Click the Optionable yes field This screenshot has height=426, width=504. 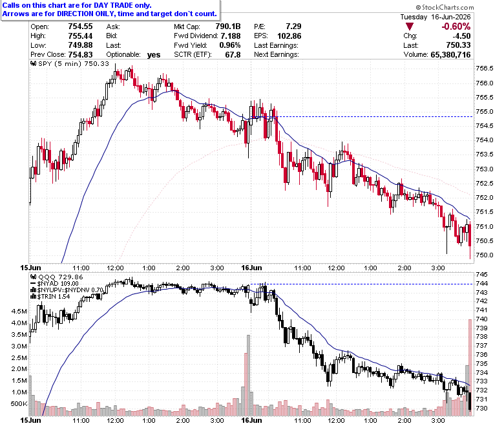133,55
